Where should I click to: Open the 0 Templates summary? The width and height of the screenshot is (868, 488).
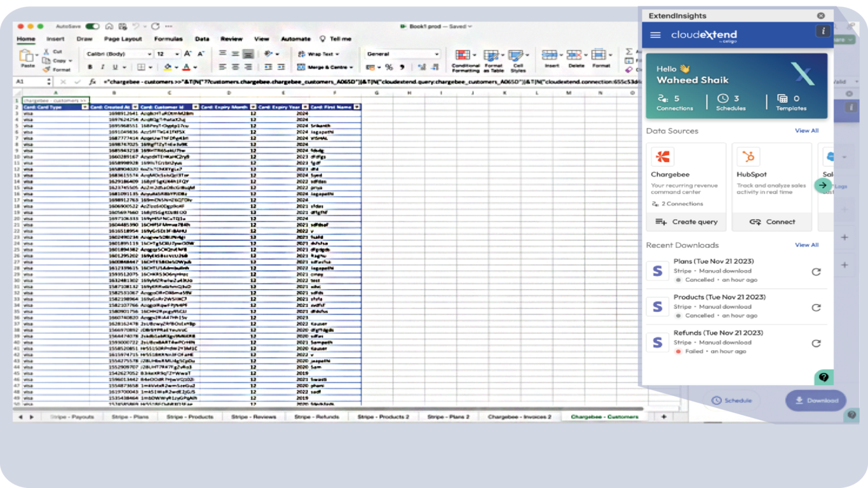(791, 102)
